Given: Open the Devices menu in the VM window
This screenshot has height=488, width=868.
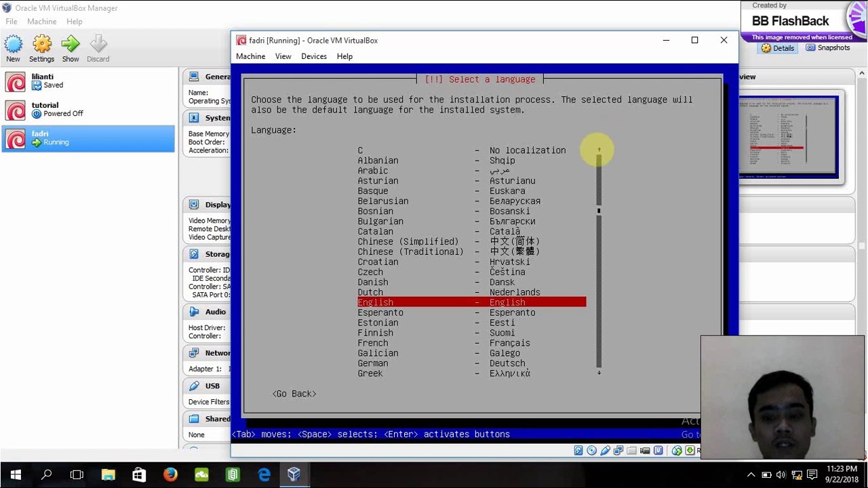Looking at the screenshot, I should [314, 56].
